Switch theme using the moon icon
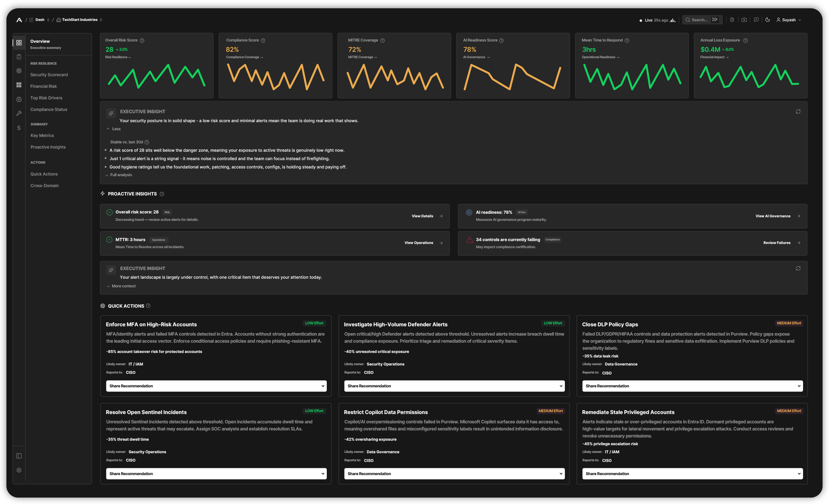 coord(768,20)
